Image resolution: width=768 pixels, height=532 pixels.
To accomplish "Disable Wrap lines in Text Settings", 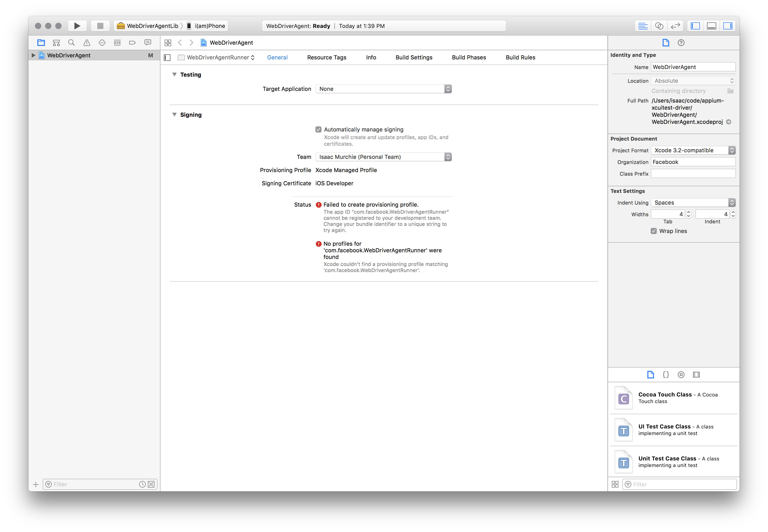I will point(653,231).
